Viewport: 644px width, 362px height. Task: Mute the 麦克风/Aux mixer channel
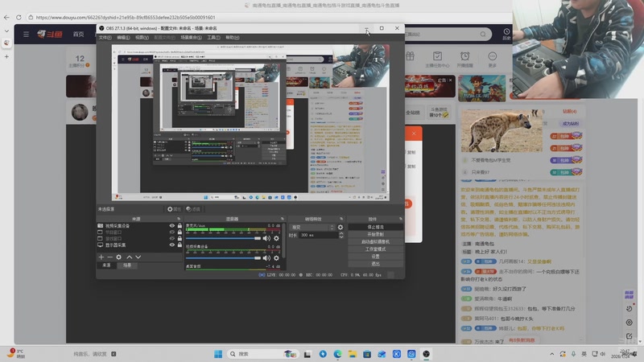(266, 238)
